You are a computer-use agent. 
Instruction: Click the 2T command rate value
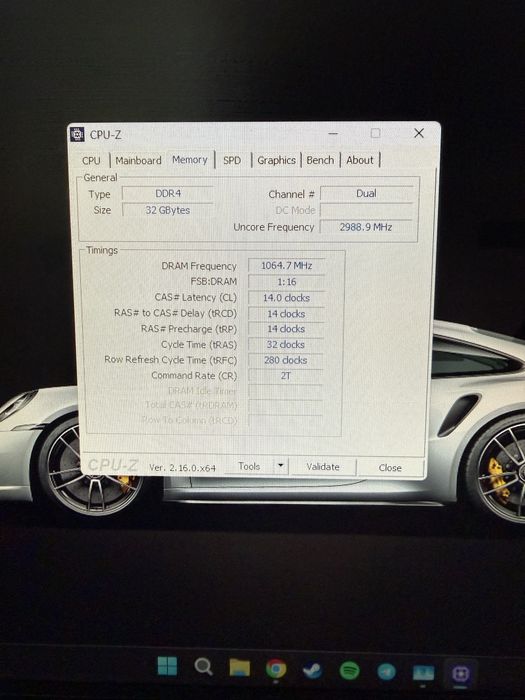click(286, 376)
